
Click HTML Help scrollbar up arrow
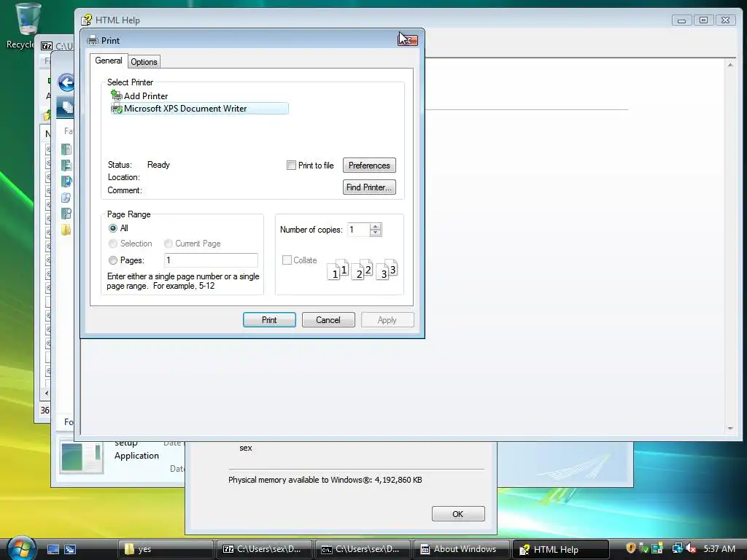click(730, 65)
